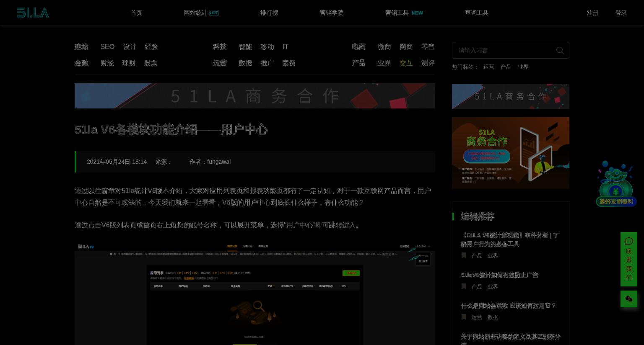Select the 微商 category
Viewport: 644px width, 345px height.
384,46
